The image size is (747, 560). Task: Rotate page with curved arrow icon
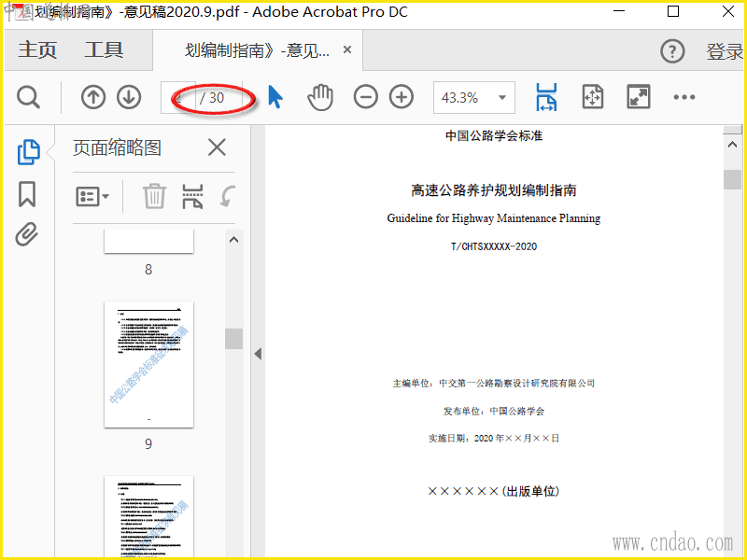pyautogui.click(x=227, y=196)
